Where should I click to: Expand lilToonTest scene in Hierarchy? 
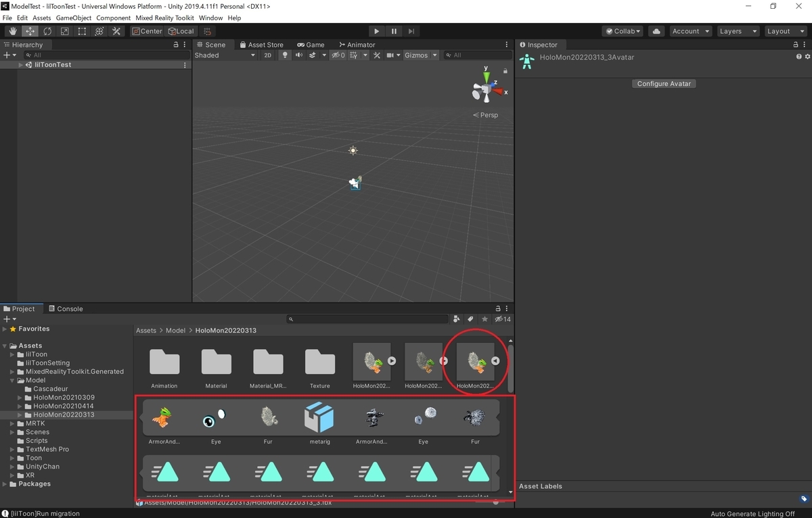(21, 65)
